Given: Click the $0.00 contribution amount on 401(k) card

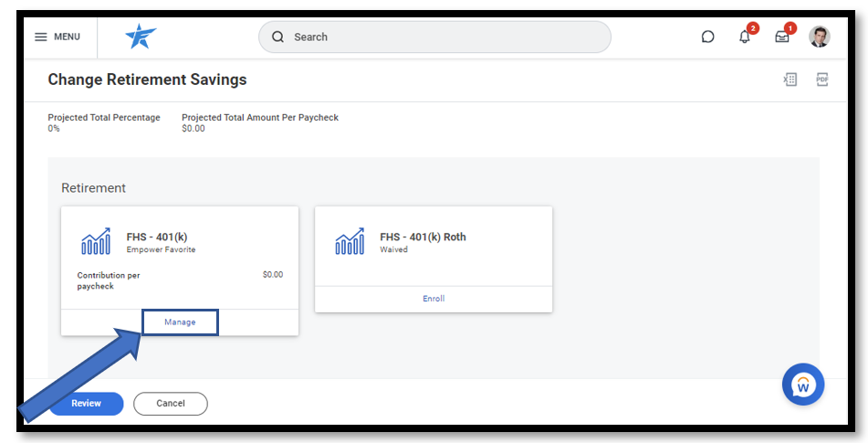Looking at the screenshot, I should pos(273,275).
